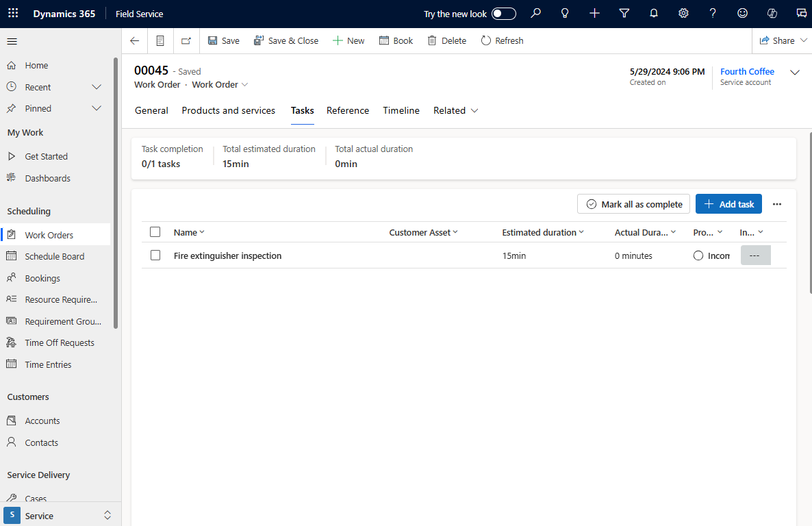This screenshot has height=526, width=812.
Task: Click the search magnifier icon
Action: [x=535, y=14]
